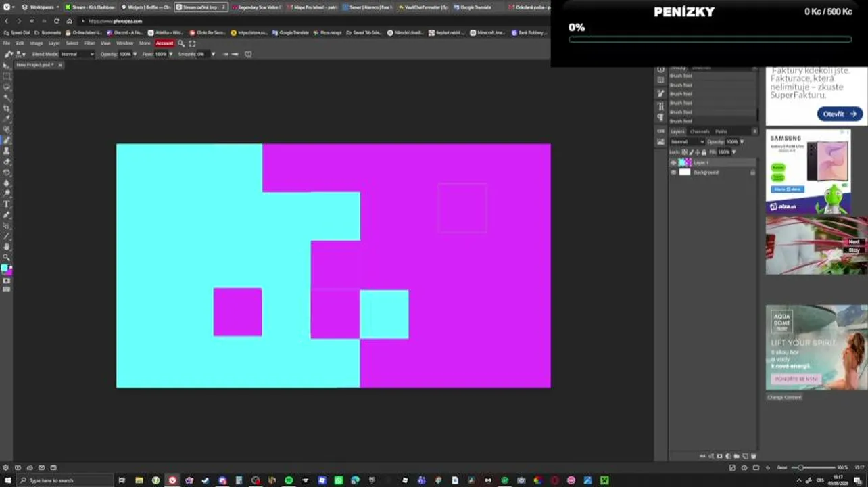
Task: Unlock the Background layer padlock
Action: pos(752,172)
